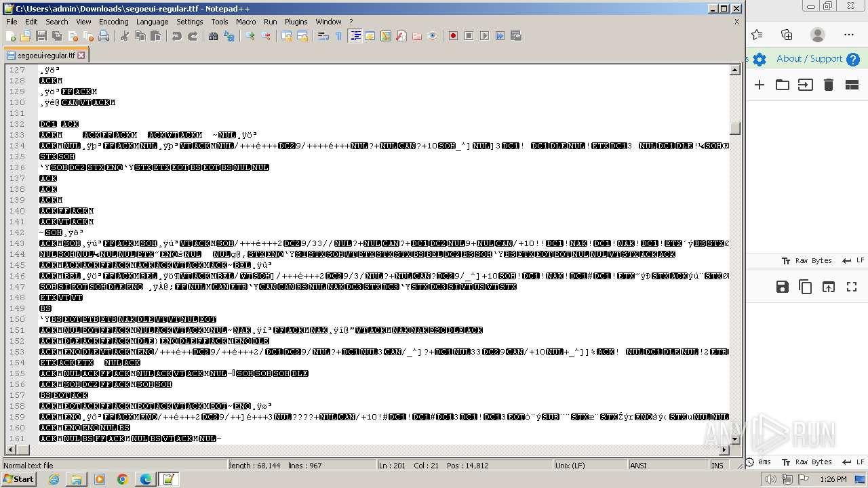Viewport: 868px width, 488px height.
Task: Click About / Support link in browser panel
Action: (809, 59)
